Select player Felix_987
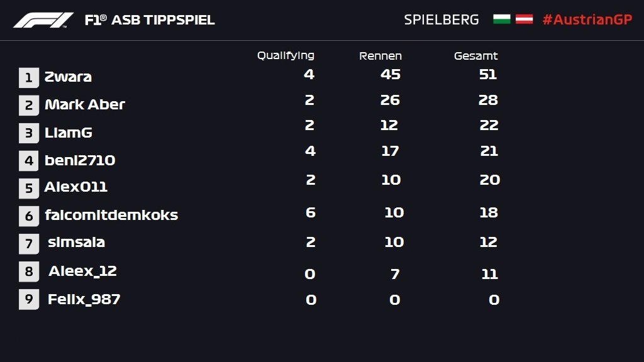 [x=84, y=299]
